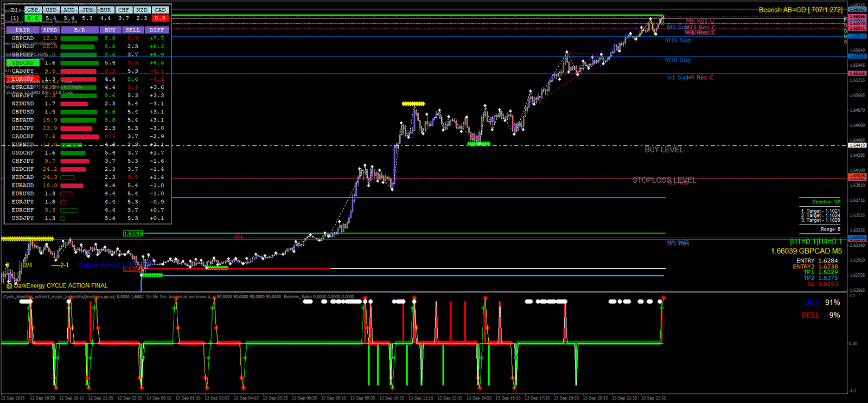Click the DIFF column header

[x=157, y=30]
